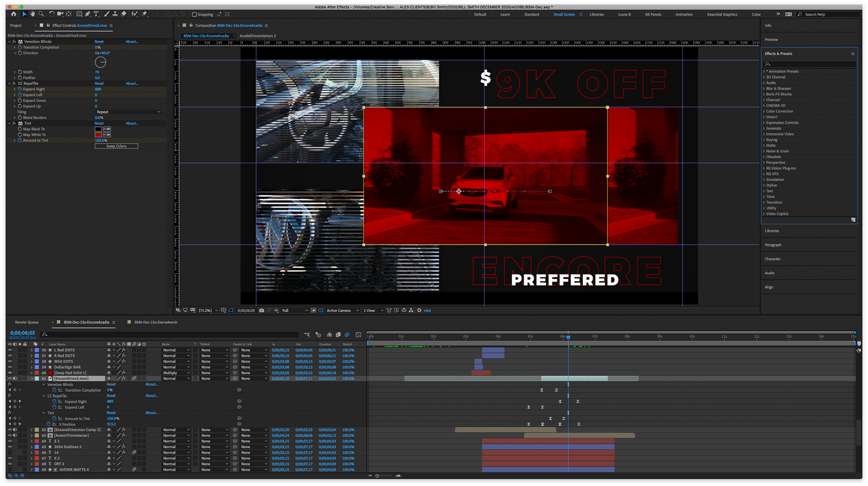Select the Rotation tool

(52, 14)
